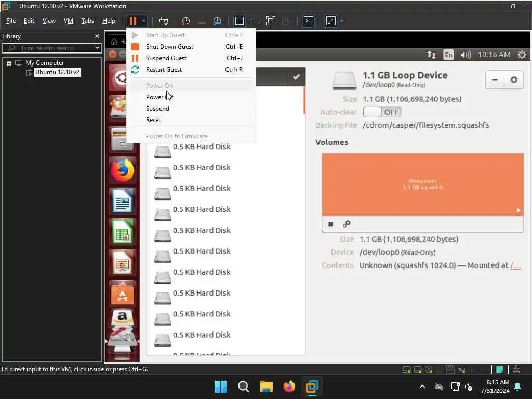Open the Edit menu
Screen dimensions: 532x399
29,21
